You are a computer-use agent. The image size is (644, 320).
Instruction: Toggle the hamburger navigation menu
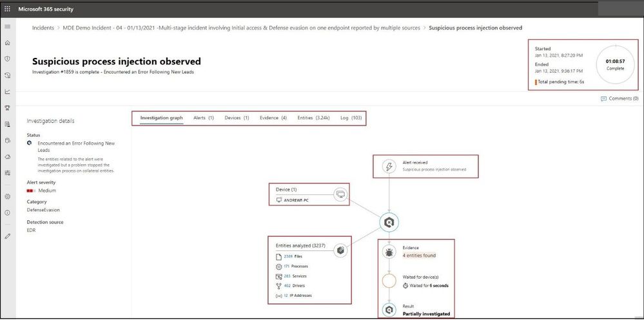[7, 26]
